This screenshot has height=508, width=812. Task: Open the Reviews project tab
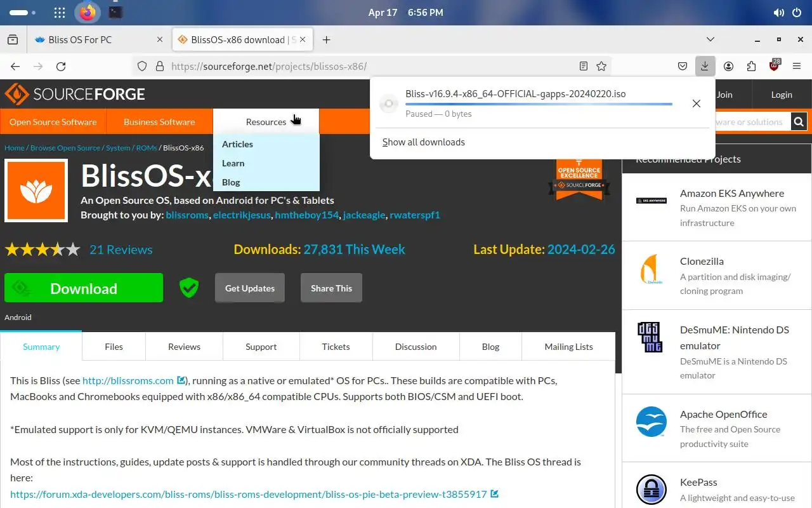tap(184, 347)
